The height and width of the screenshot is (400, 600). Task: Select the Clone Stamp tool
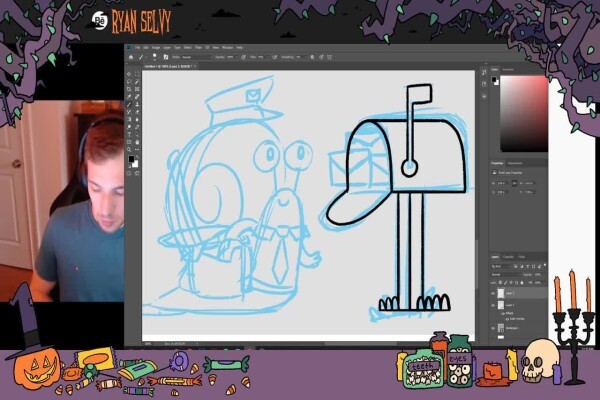point(137,104)
